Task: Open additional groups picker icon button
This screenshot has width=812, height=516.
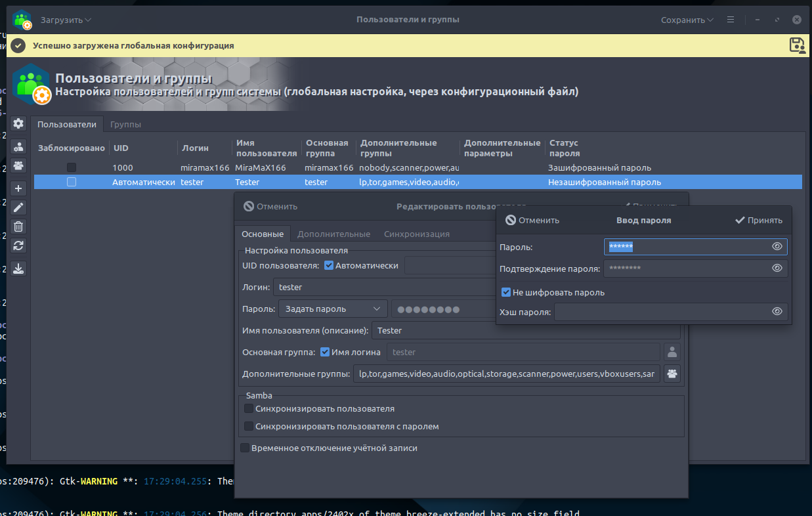Action: (672, 374)
